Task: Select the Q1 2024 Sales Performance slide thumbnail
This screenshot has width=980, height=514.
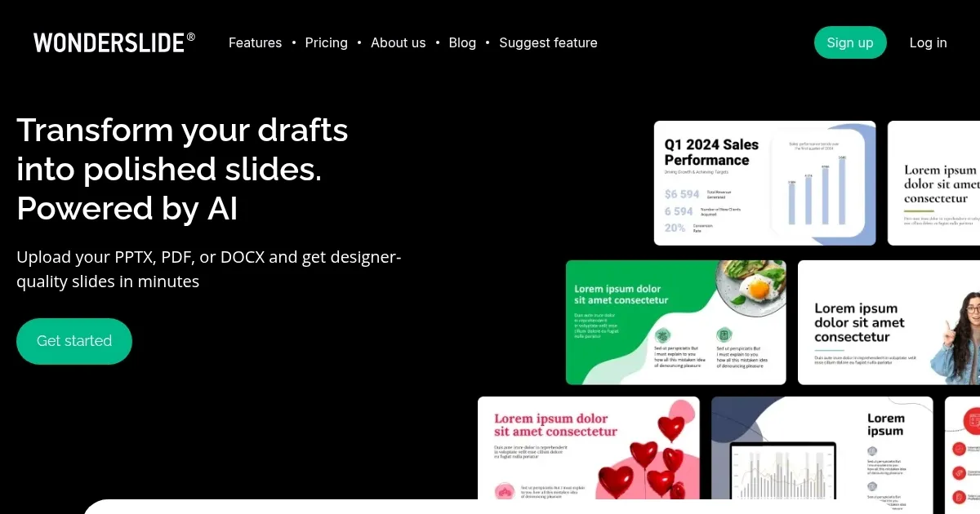Action: (x=764, y=183)
